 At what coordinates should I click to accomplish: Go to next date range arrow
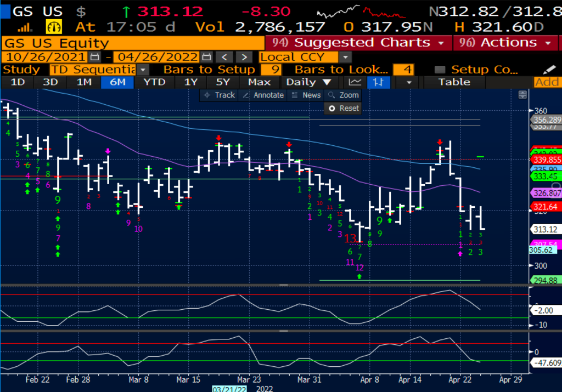(x=244, y=57)
